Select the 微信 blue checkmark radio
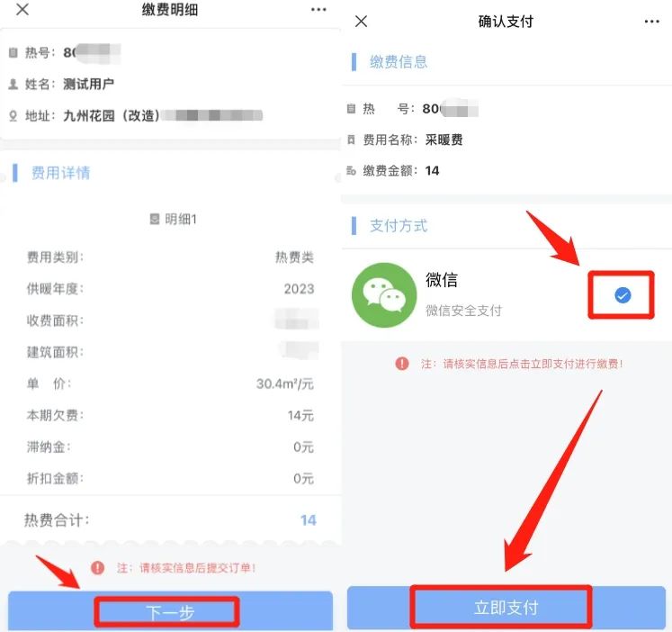This screenshot has height=632, width=672. click(x=623, y=295)
